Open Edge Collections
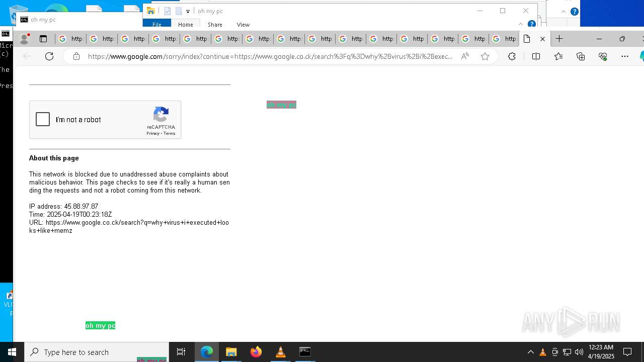Screen dimensions: 644x362 pyautogui.click(x=581, y=56)
